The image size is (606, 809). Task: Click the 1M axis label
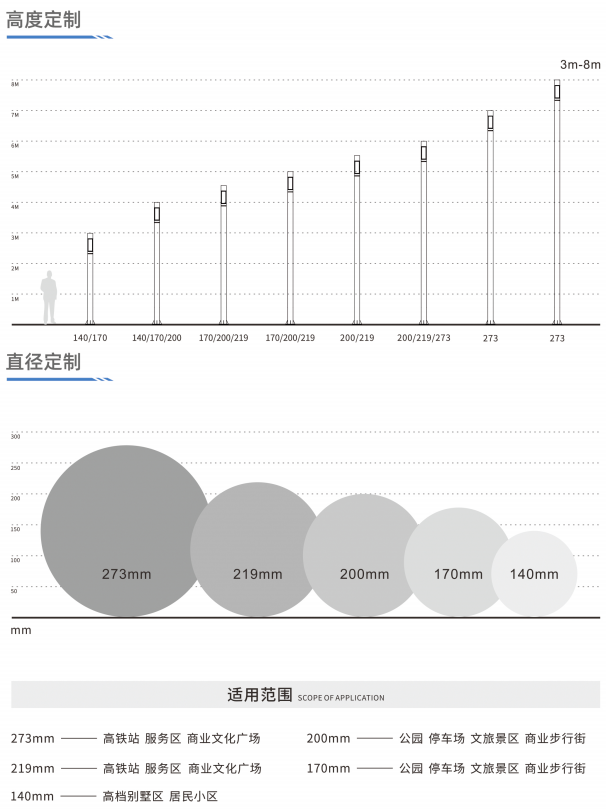(x=15, y=299)
